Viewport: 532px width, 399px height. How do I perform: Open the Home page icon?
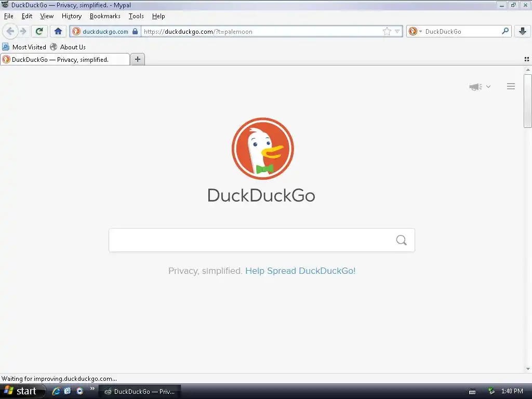(58, 31)
